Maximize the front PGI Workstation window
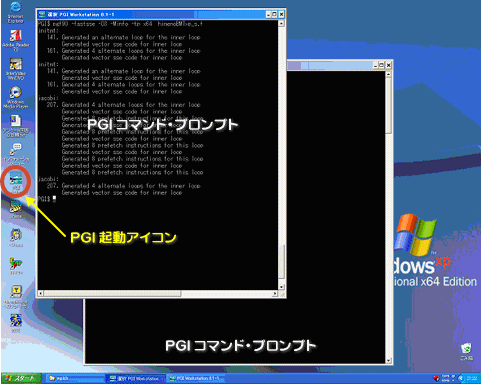The image size is (481, 384). coord(275,14)
